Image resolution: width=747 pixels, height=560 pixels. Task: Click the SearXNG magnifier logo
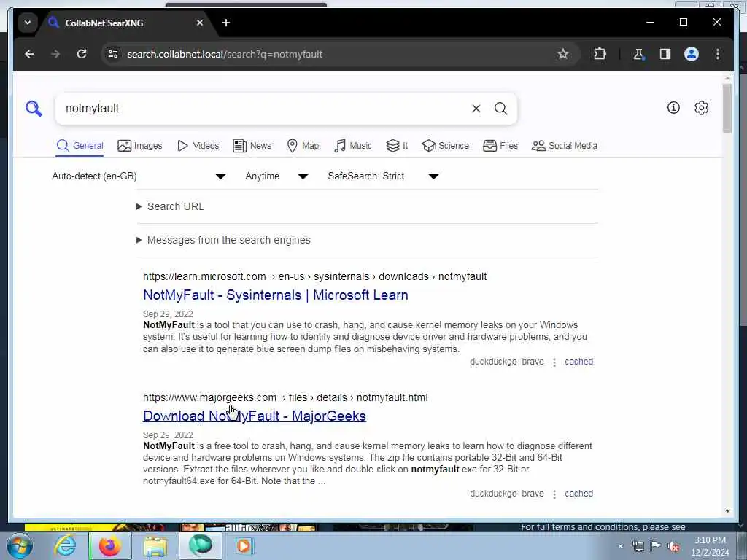point(34,109)
